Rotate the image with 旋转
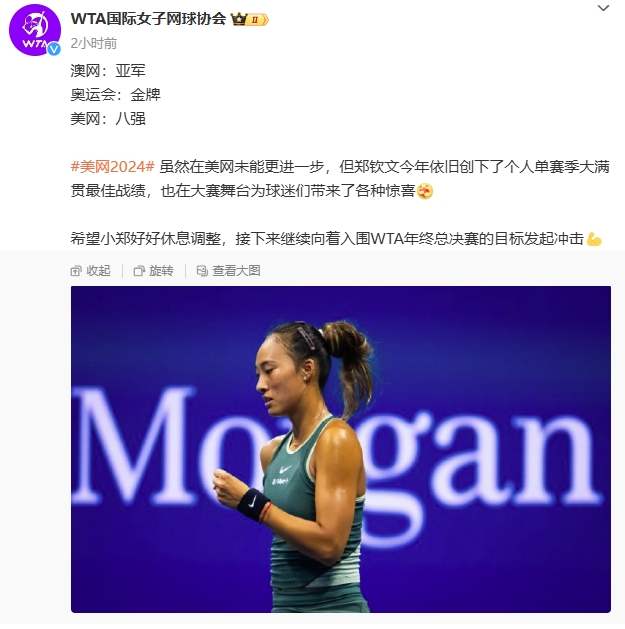625x629 pixels. [x=154, y=271]
